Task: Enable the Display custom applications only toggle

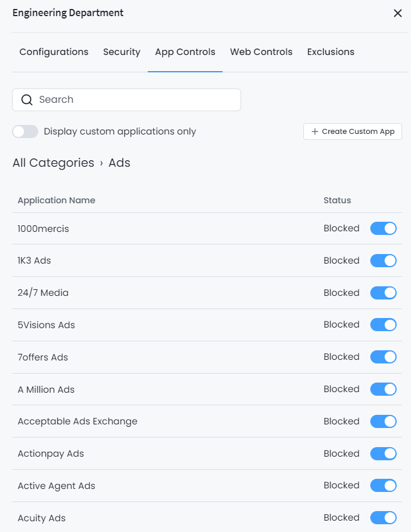Action: pyautogui.click(x=25, y=131)
